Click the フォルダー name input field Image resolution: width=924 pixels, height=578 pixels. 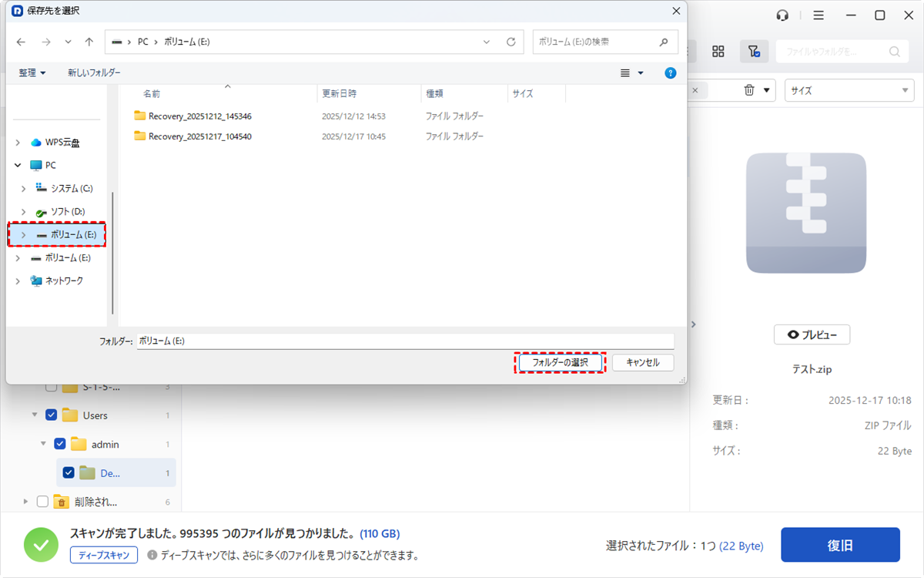405,341
